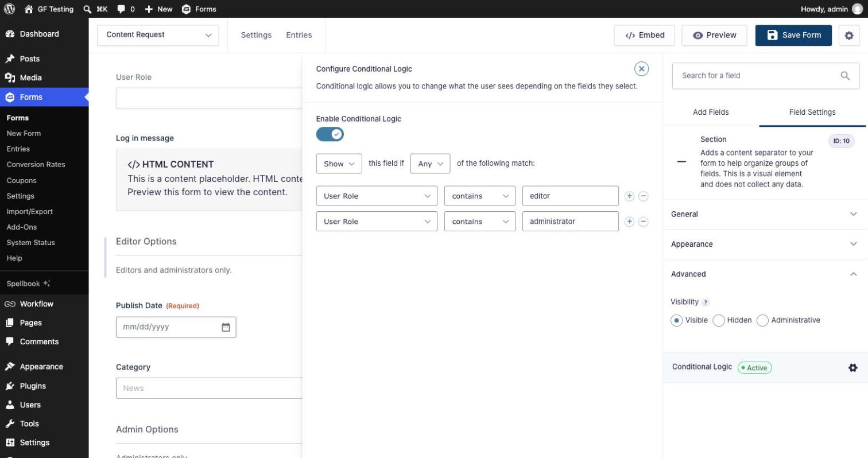Viewport: 868px width, 458px height.
Task: Open comments bubble in admin bar
Action: [x=126, y=9]
